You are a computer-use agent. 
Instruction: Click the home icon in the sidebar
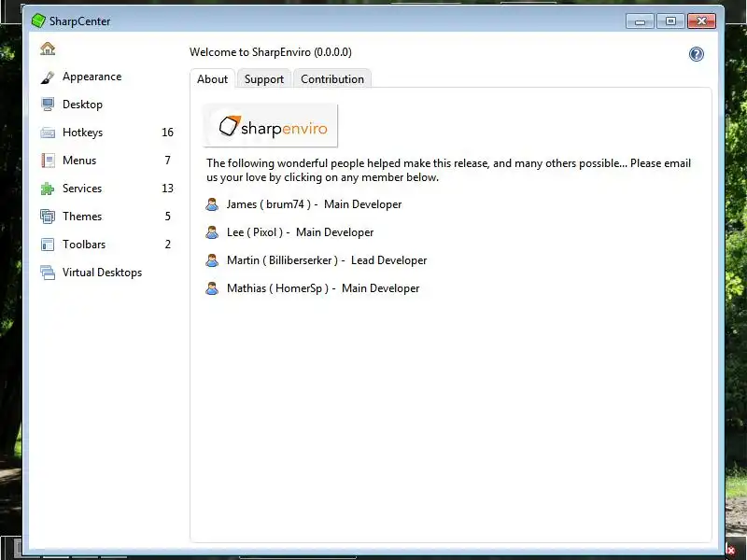[48, 49]
